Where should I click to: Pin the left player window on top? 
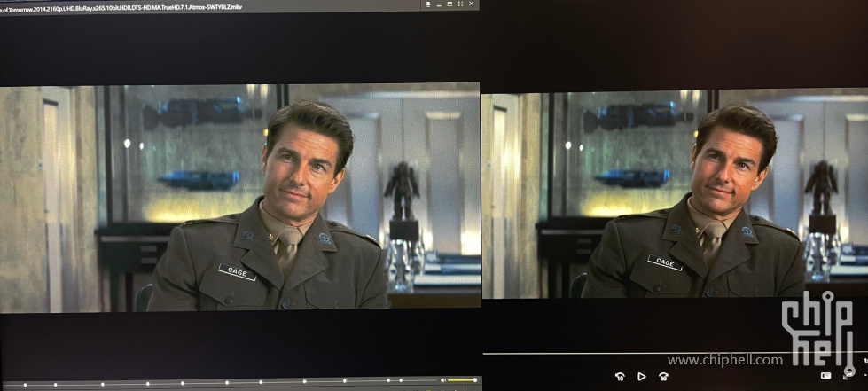(428, 4)
